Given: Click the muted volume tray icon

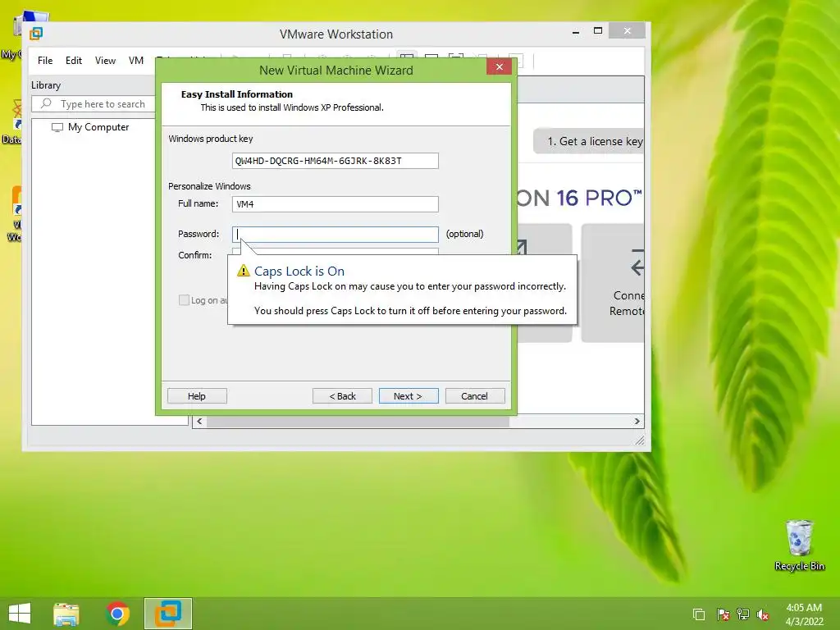Looking at the screenshot, I should coord(763,614).
